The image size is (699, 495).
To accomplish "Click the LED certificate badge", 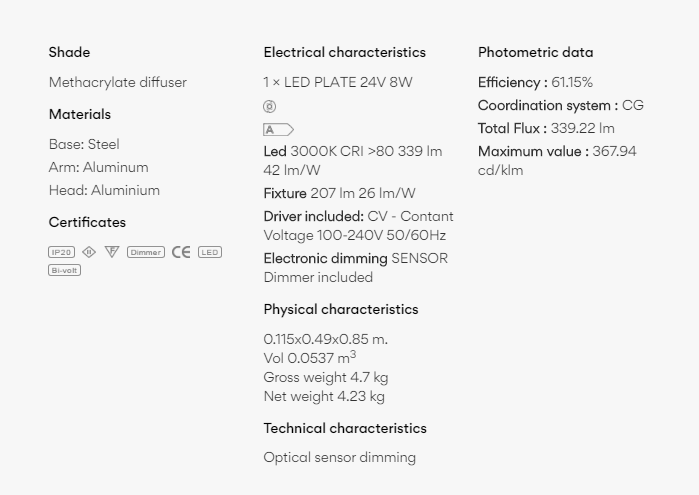I will tap(209, 252).
